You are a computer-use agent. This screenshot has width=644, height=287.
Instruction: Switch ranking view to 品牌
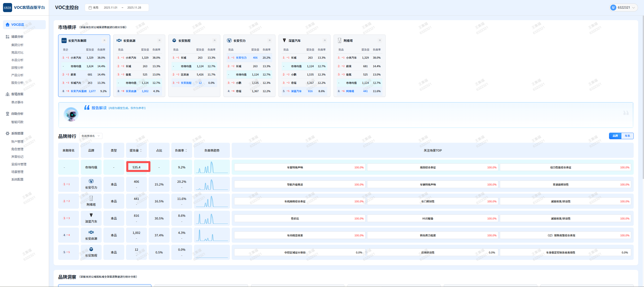pos(615,136)
